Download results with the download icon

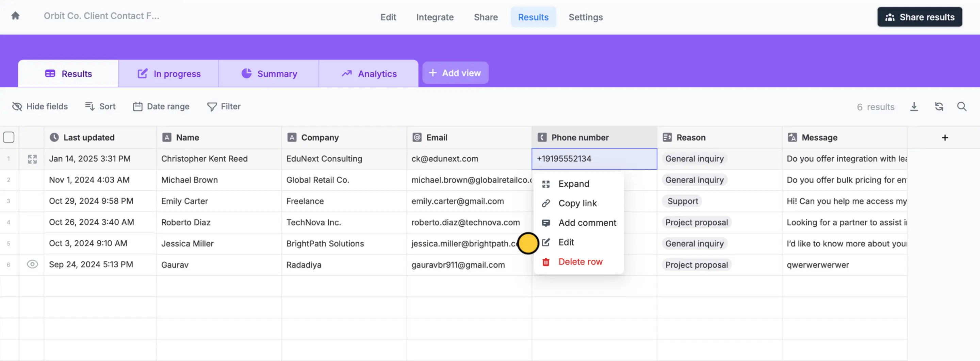(914, 107)
